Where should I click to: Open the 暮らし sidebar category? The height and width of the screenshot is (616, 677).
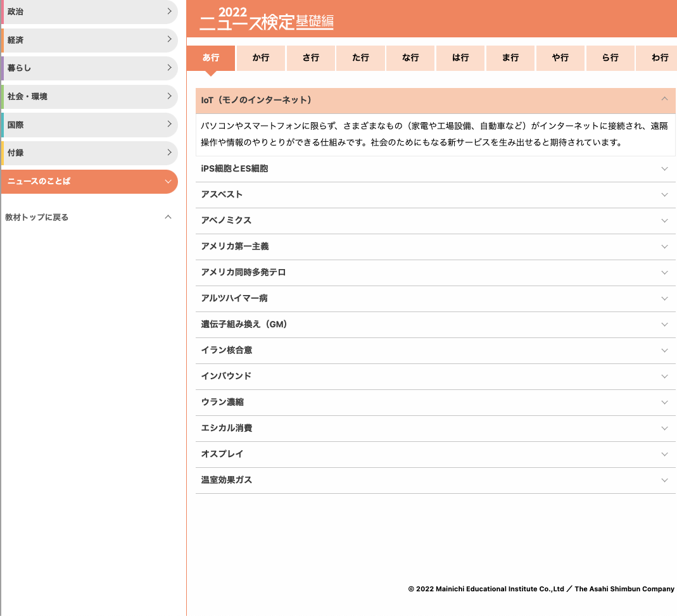click(89, 68)
